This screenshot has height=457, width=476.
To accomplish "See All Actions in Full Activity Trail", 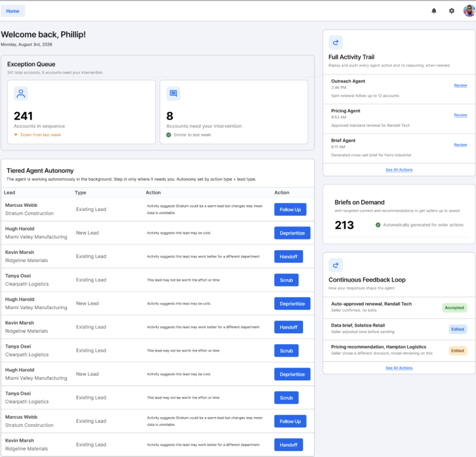I will pyautogui.click(x=399, y=170).
